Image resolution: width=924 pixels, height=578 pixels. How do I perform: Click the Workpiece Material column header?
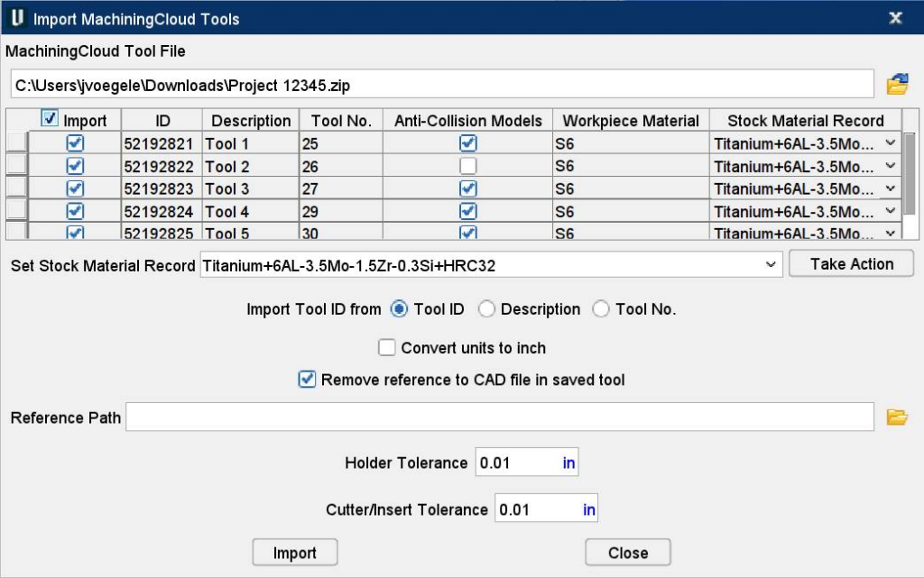point(631,121)
